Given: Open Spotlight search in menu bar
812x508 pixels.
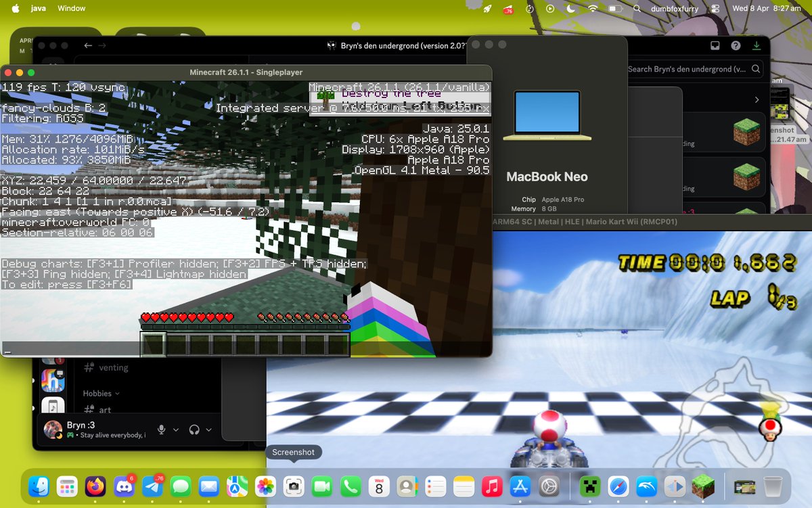Looking at the screenshot, I should click(x=637, y=9).
